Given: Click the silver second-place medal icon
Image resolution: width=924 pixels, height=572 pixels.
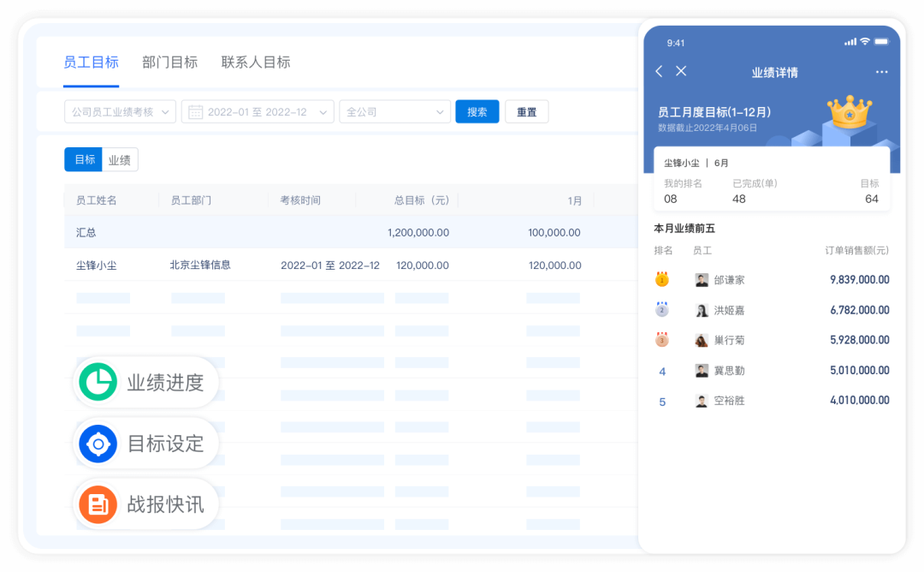Looking at the screenshot, I should pyautogui.click(x=661, y=309).
